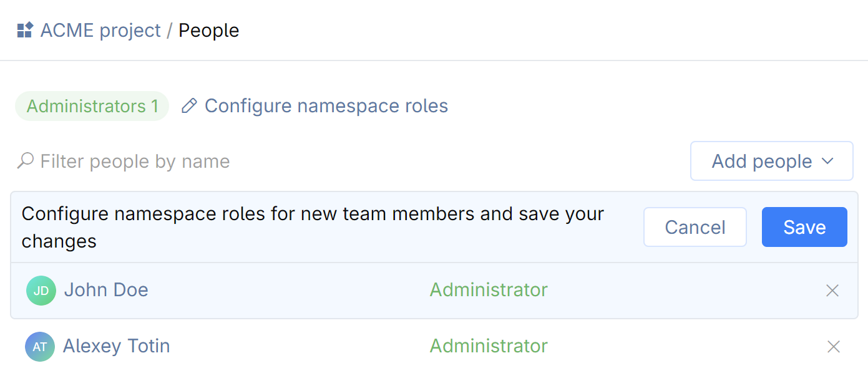Open the ACME project breadcrumb link
Image resolution: width=868 pixels, height=391 pixels.
(x=100, y=30)
